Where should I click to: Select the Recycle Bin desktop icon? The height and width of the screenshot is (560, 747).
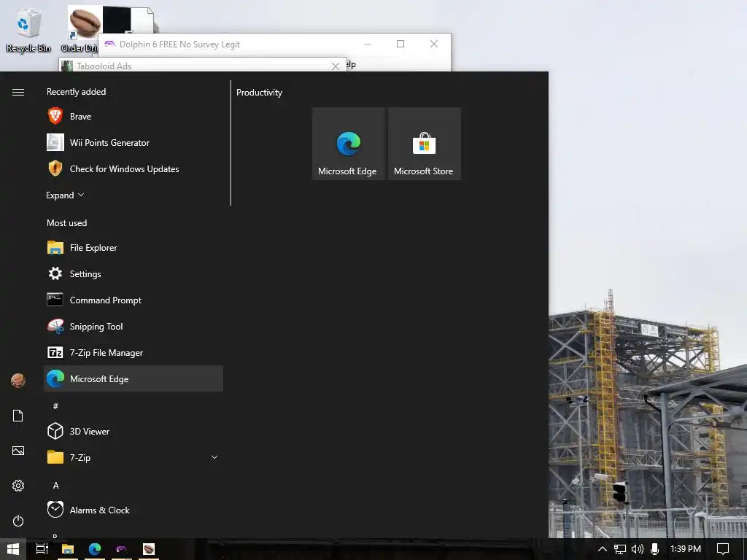pos(28,28)
